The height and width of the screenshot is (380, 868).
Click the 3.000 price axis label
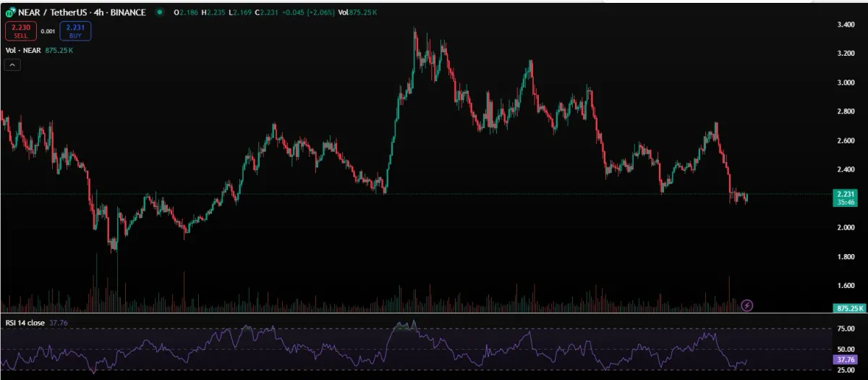(846, 83)
